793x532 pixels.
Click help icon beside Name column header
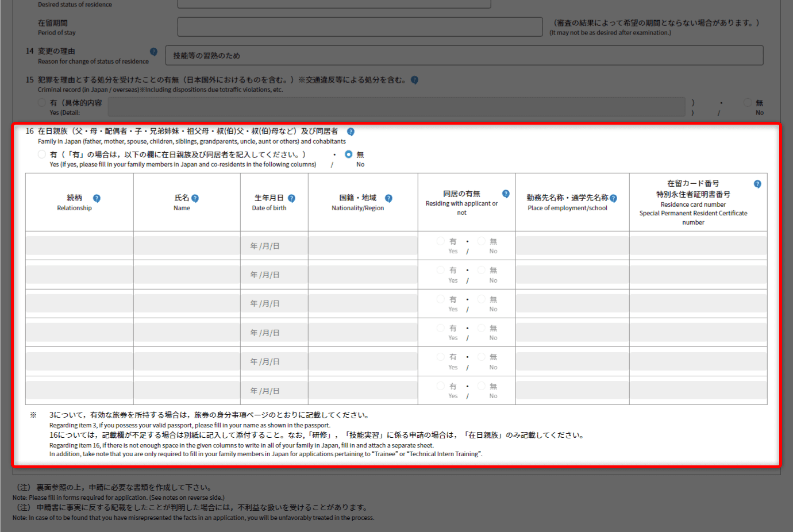click(x=195, y=198)
